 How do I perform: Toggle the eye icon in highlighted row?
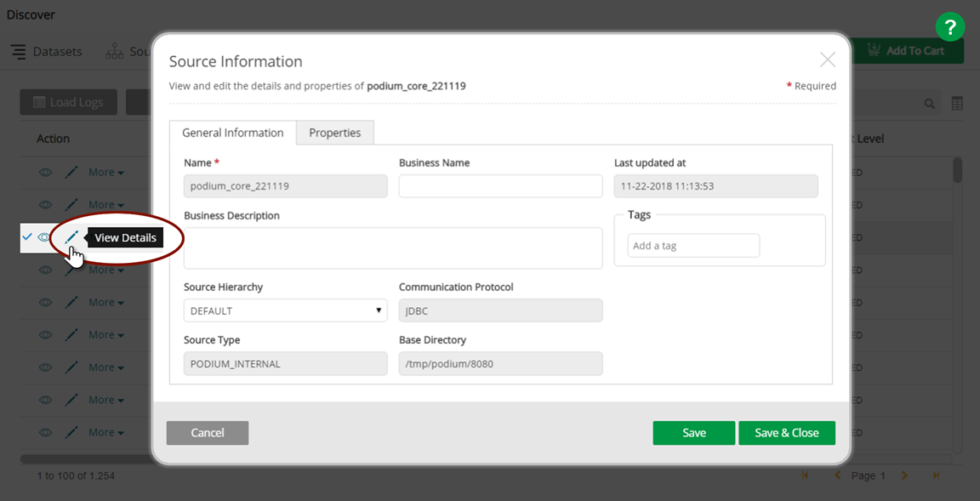click(x=45, y=237)
